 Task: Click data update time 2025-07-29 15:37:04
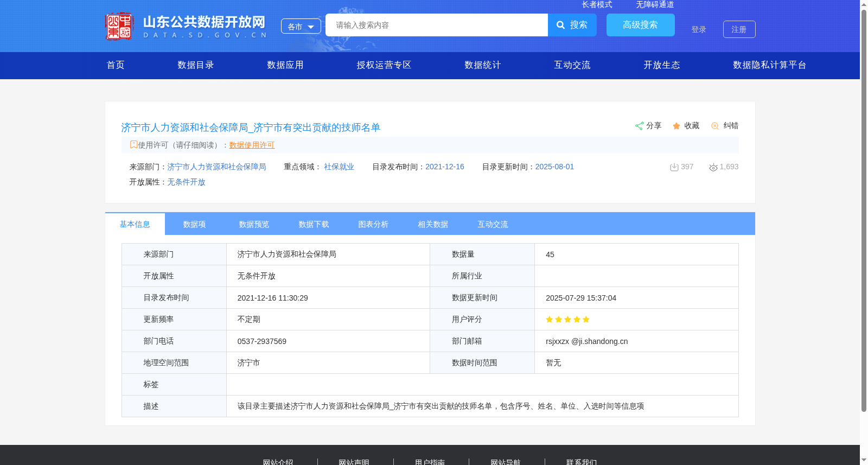click(x=581, y=298)
